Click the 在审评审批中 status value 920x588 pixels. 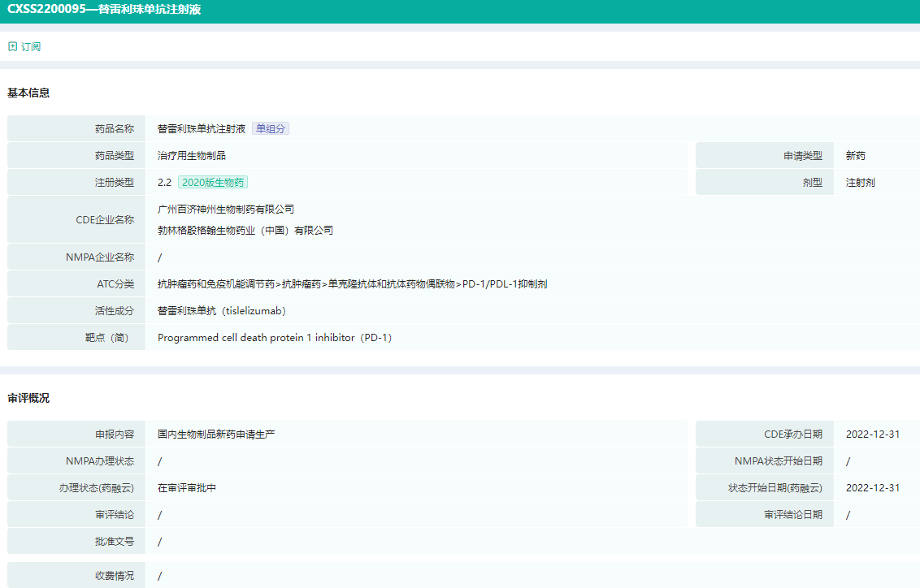[x=187, y=488]
